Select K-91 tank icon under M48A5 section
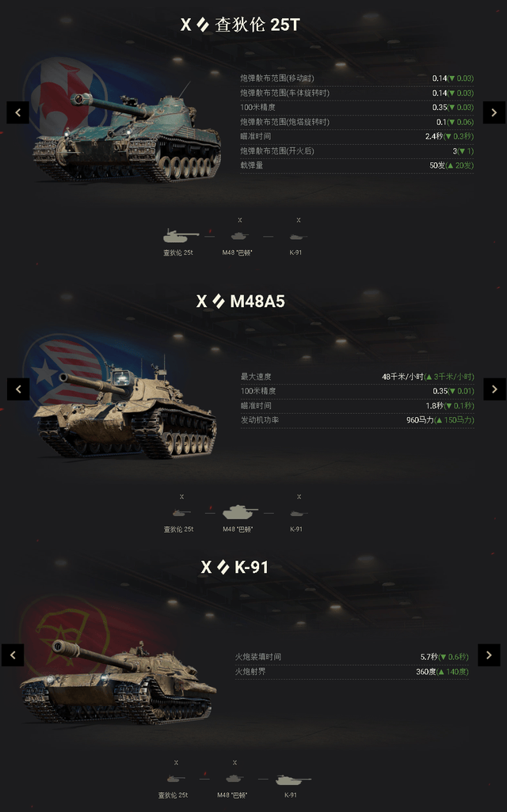This screenshot has height=812, width=507. tap(298, 513)
